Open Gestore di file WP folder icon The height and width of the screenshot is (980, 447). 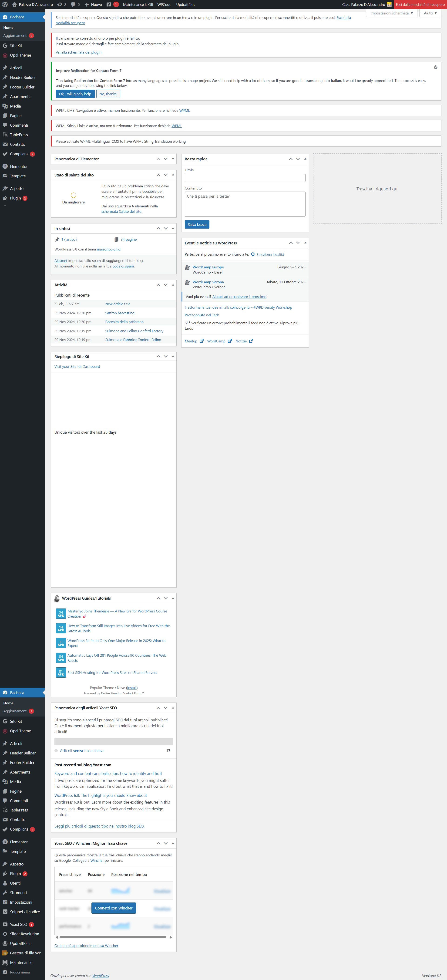pyautogui.click(x=5, y=953)
